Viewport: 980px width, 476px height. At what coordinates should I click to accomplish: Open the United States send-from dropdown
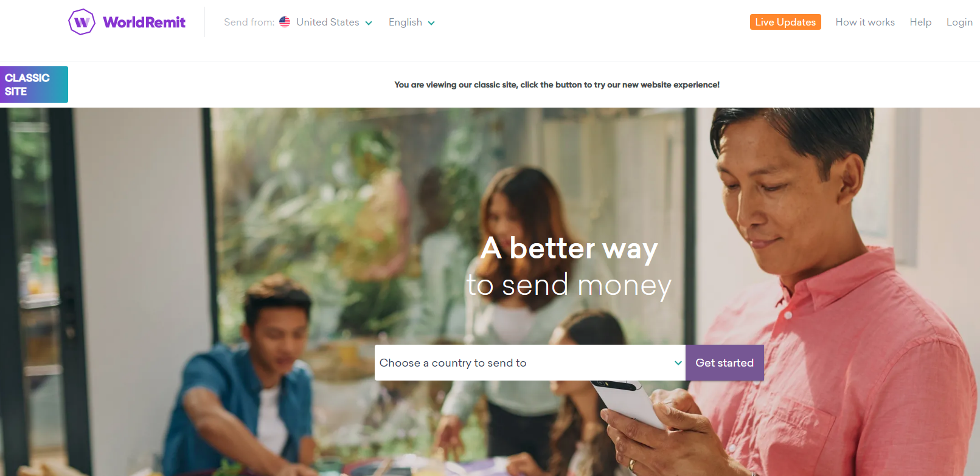[x=327, y=22]
